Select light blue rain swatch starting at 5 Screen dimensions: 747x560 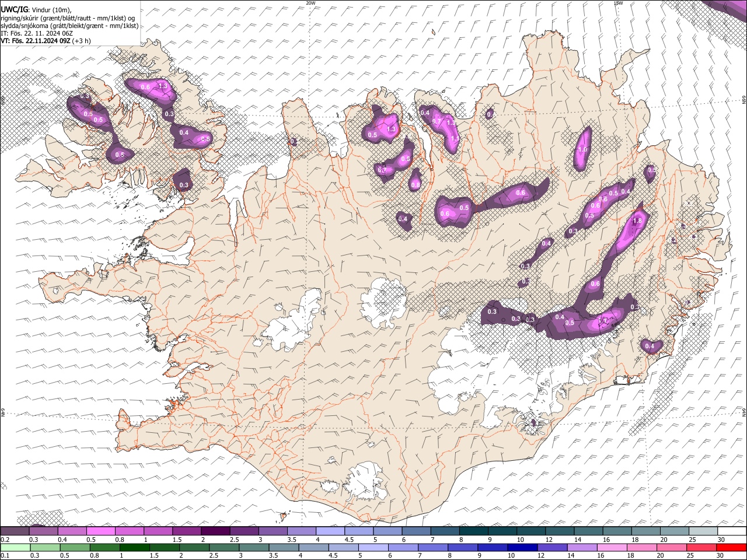pyautogui.click(x=372, y=548)
